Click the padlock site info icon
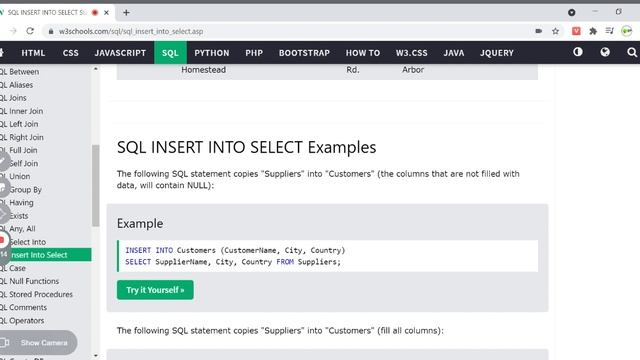 tap(51, 31)
